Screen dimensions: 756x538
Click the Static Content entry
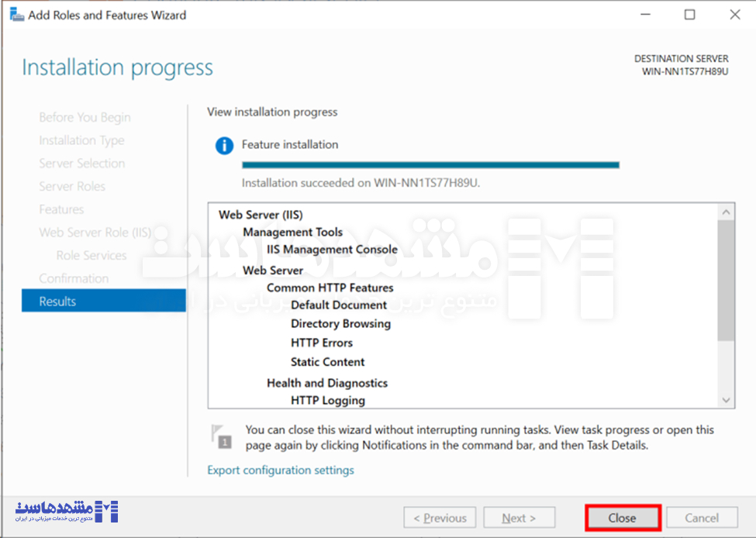(328, 362)
